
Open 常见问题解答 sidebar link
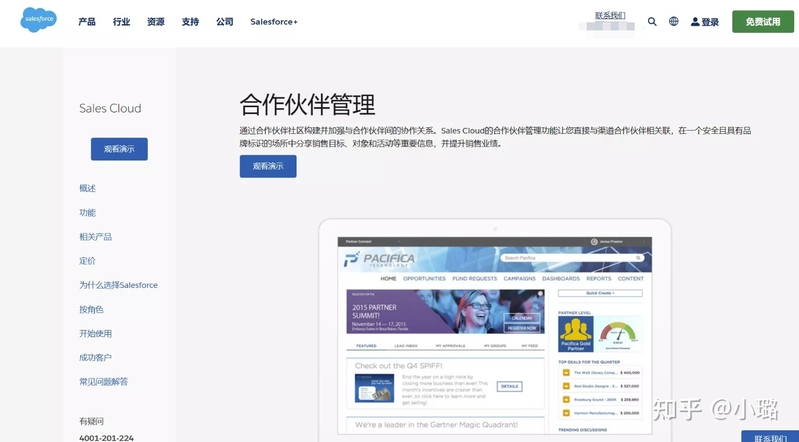click(x=103, y=381)
